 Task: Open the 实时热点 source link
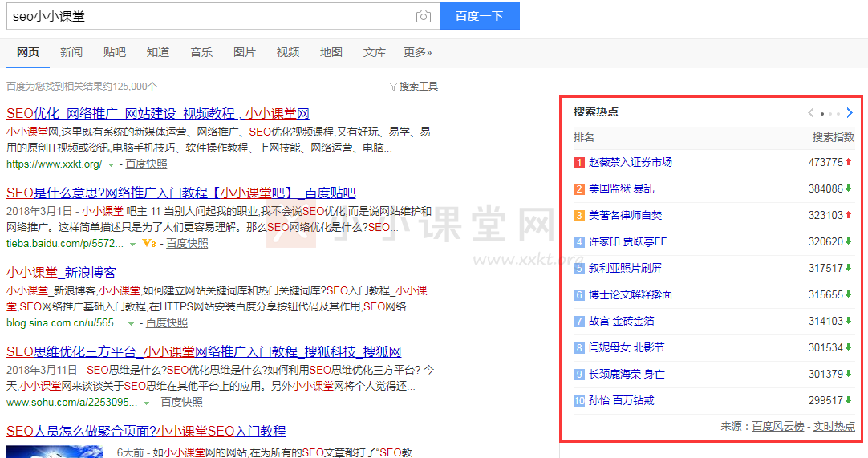coord(834,427)
